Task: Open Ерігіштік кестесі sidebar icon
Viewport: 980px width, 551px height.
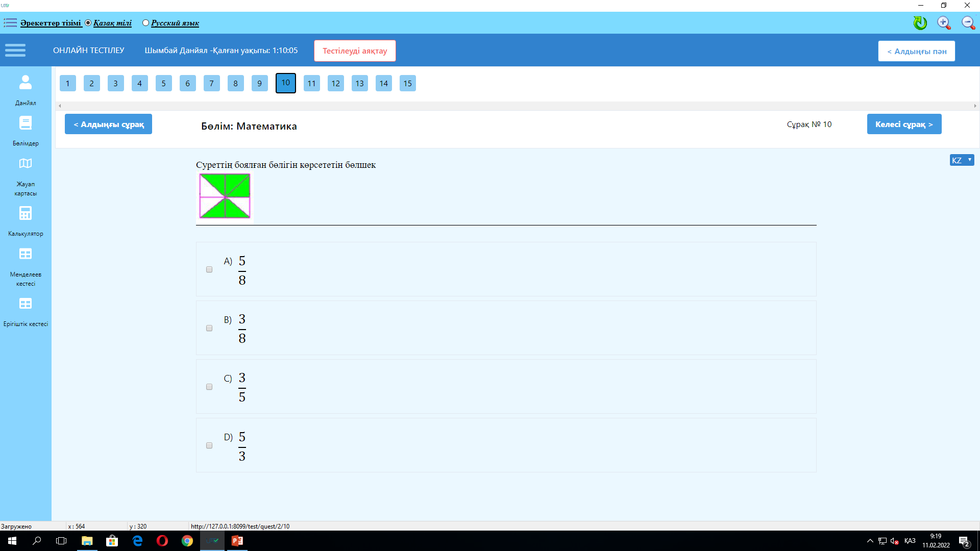Action: [x=26, y=304]
